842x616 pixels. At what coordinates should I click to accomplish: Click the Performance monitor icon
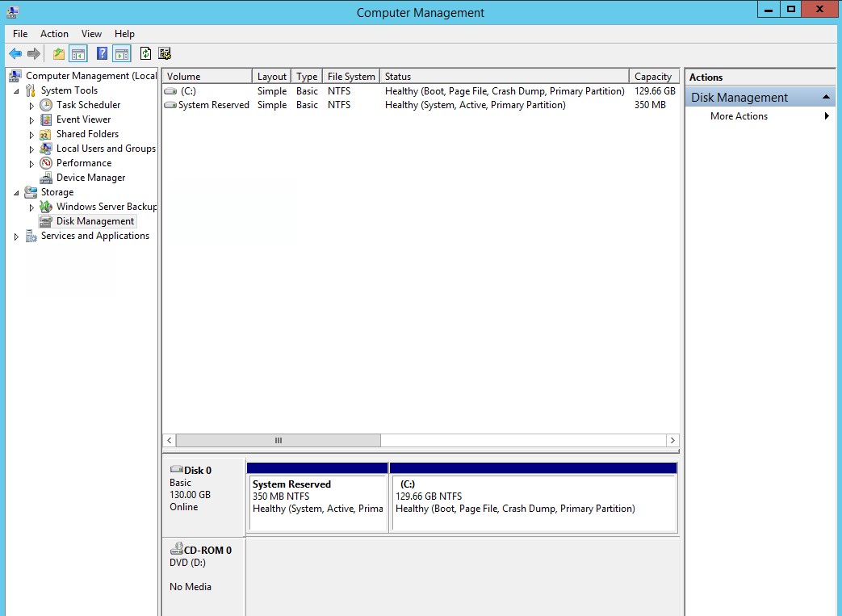(x=46, y=163)
